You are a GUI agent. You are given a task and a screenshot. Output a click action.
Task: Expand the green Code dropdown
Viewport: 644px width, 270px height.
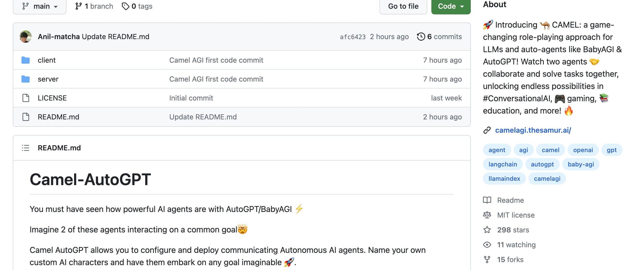[451, 6]
